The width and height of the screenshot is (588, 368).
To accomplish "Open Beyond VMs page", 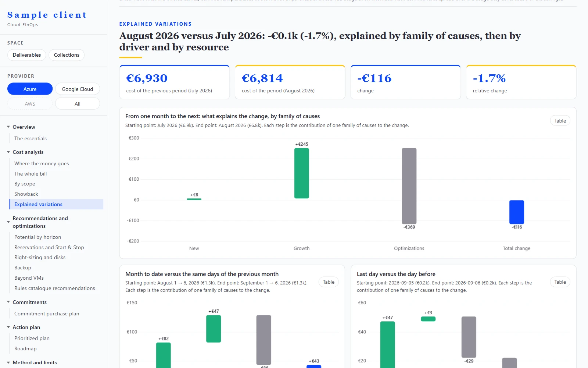I will [29, 278].
